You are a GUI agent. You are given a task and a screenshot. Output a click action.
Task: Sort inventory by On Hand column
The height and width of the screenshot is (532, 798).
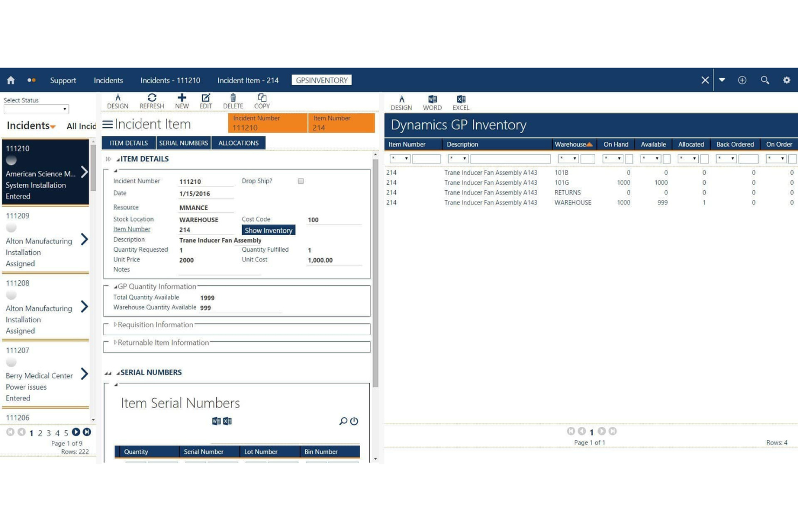[x=616, y=144]
